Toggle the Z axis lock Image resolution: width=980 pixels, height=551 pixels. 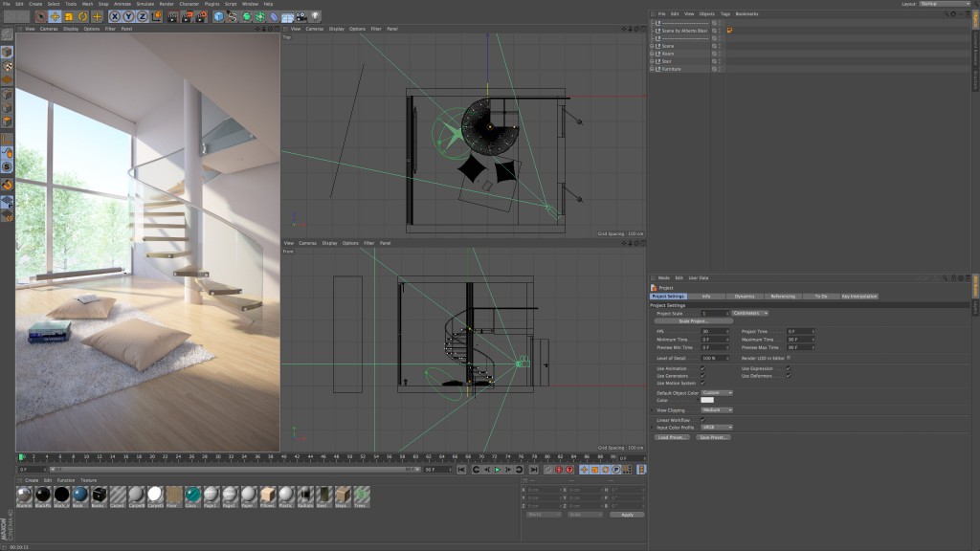(142, 17)
